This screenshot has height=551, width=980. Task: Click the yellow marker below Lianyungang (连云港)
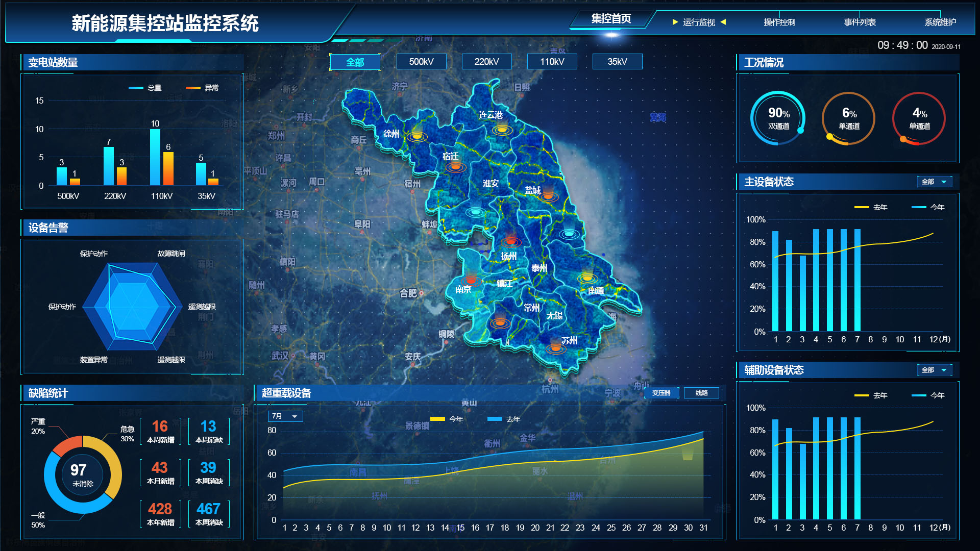[x=502, y=130]
